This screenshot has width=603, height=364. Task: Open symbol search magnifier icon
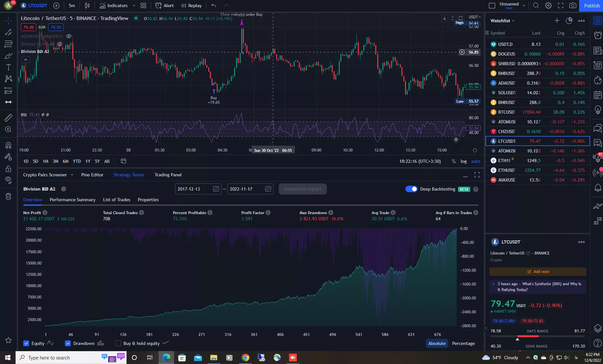click(x=536, y=5)
